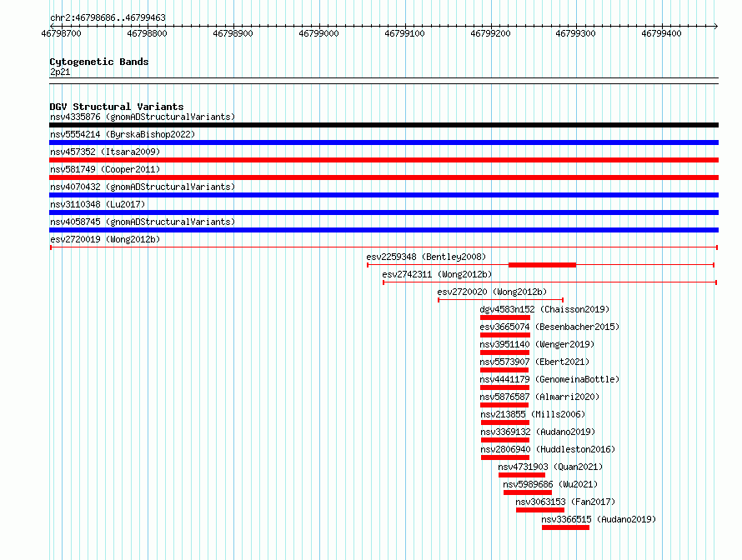Click the red bar under nsv213855
The height and width of the screenshot is (560, 742).
point(505,422)
